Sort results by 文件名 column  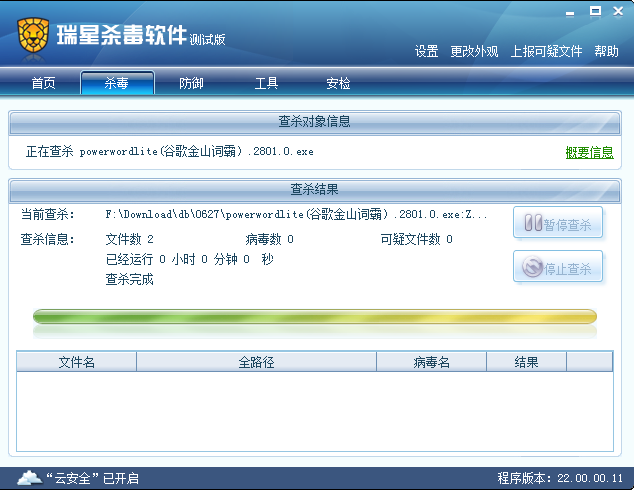(76, 361)
